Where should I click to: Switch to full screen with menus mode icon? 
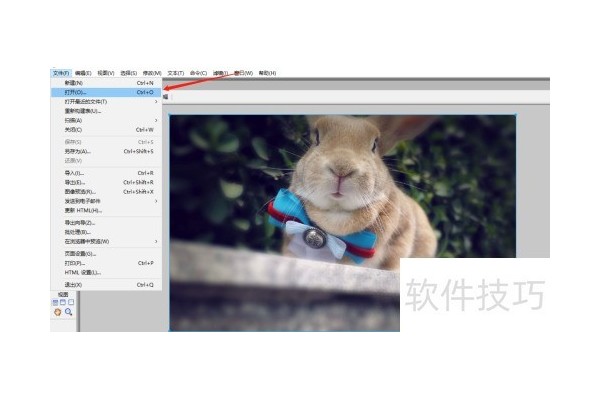(63, 302)
